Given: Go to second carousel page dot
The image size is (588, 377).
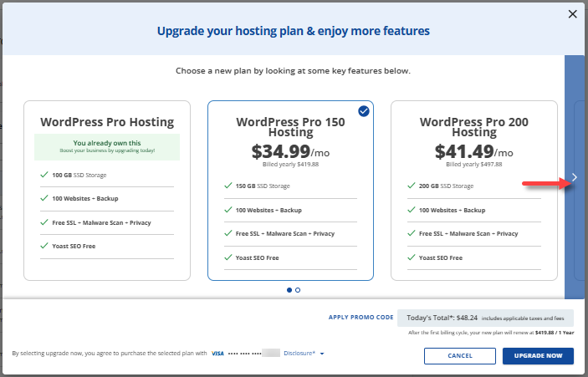Looking at the screenshot, I should click(298, 290).
